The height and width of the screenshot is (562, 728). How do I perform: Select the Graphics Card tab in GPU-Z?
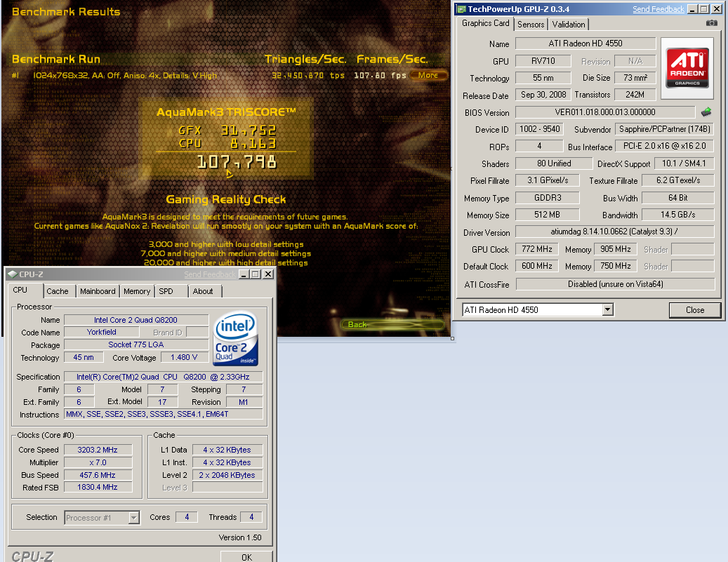click(x=485, y=23)
